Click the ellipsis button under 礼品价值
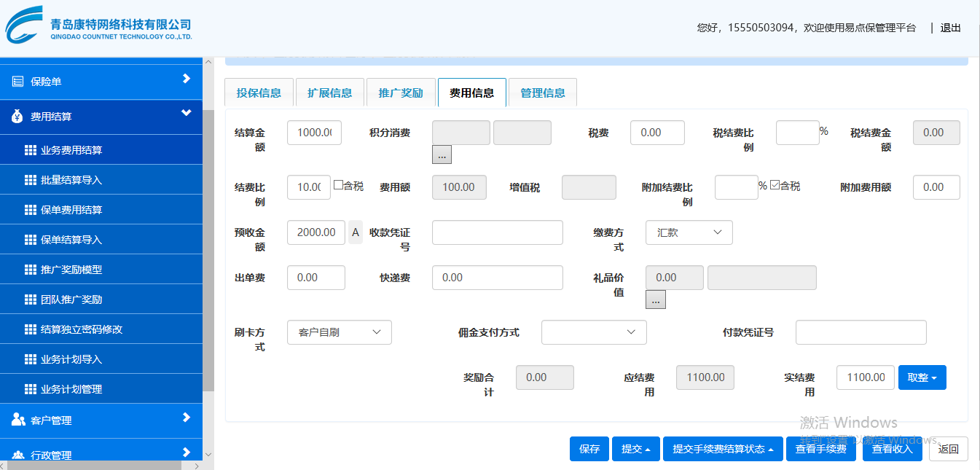 point(655,299)
